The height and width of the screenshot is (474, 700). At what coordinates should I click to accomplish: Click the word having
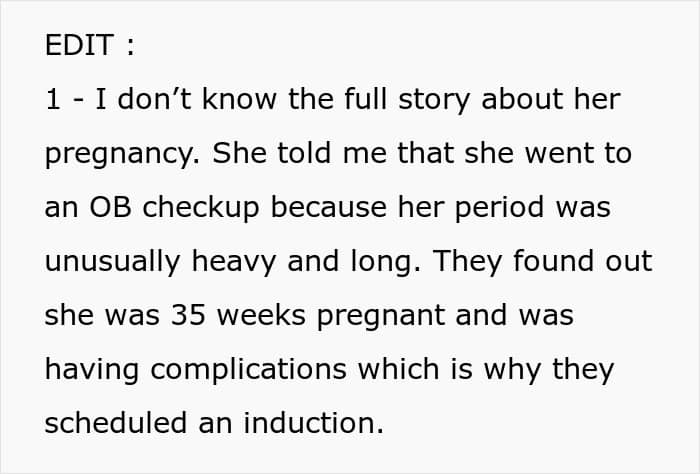tap(92, 371)
